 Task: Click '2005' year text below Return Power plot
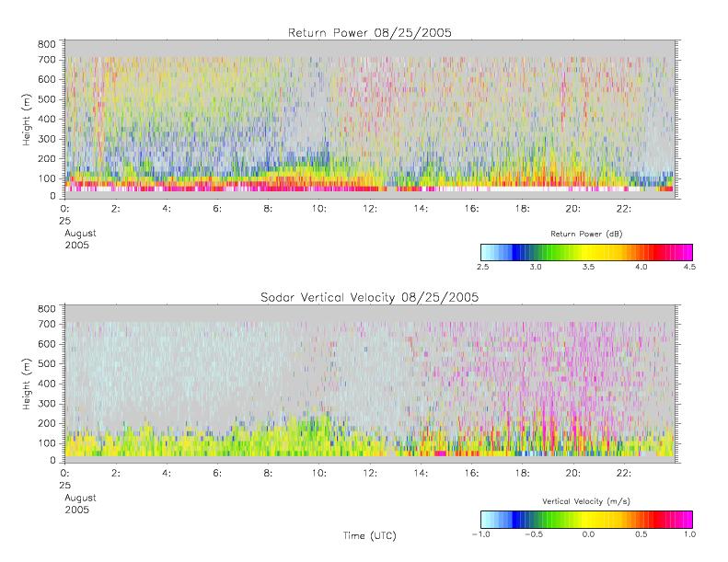point(76,245)
